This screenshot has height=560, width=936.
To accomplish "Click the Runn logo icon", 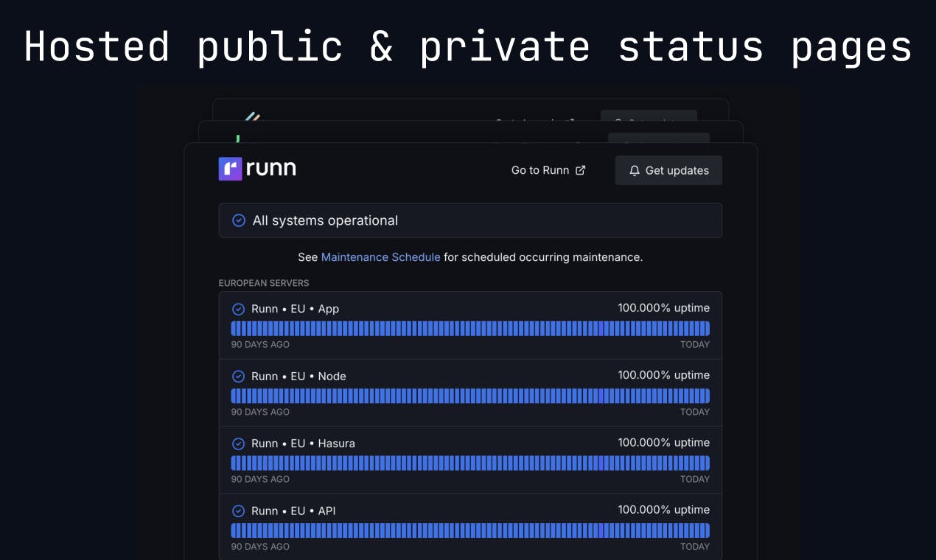I will (231, 169).
